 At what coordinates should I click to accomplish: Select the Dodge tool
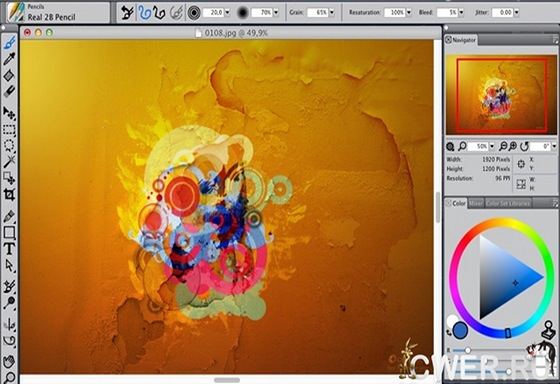coord(9,303)
